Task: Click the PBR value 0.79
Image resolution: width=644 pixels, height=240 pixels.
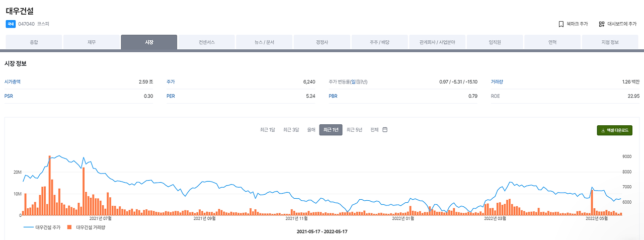Action: tap(473, 96)
